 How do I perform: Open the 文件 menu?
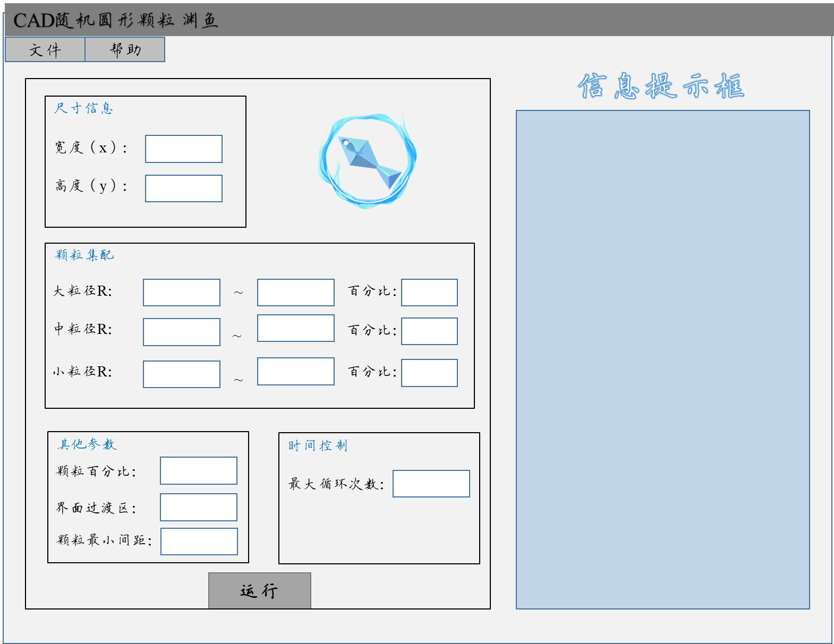pyautogui.click(x=45, y=50)
